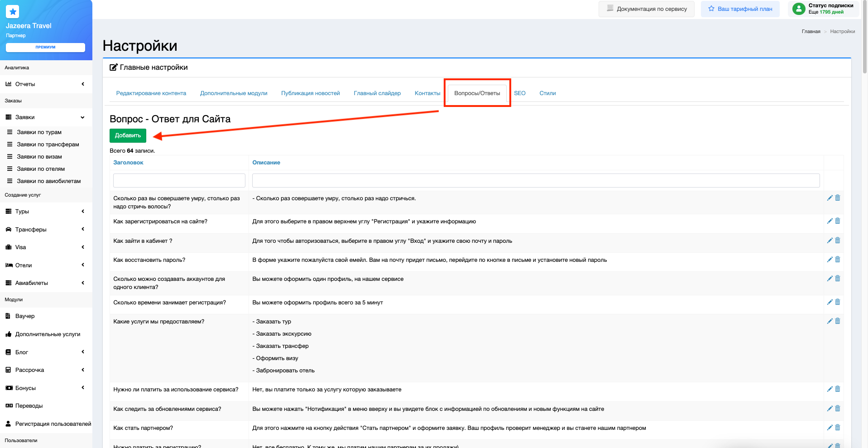This screenshot has width=868, height=448.
Task: Expand the Бонусы sidebar menu
Action: (x=45, y=388)
